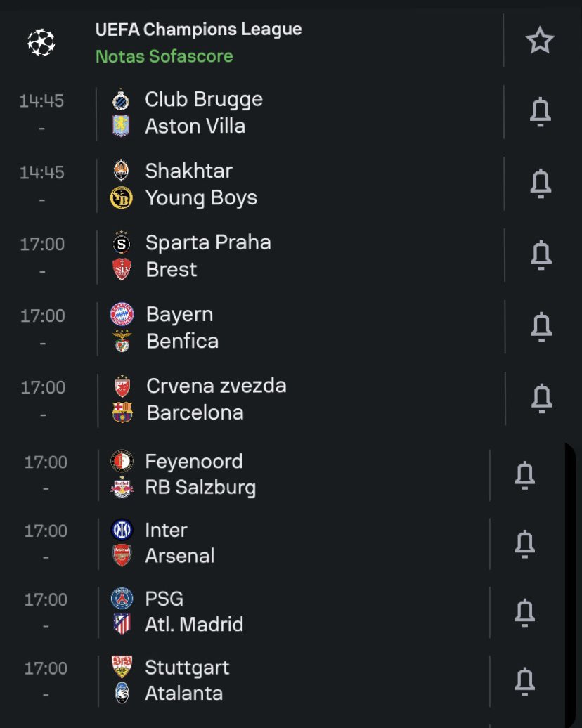The width and height of the screenshot is (582, 728).
Task: Click Atalanta team name
Action: click(184, 693)
